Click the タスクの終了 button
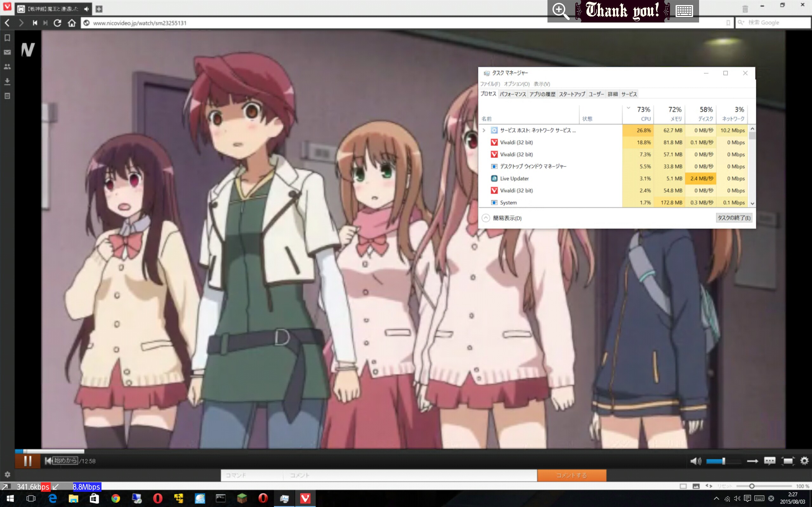Screen dimensions: 812x507 [x=733, y=218]
